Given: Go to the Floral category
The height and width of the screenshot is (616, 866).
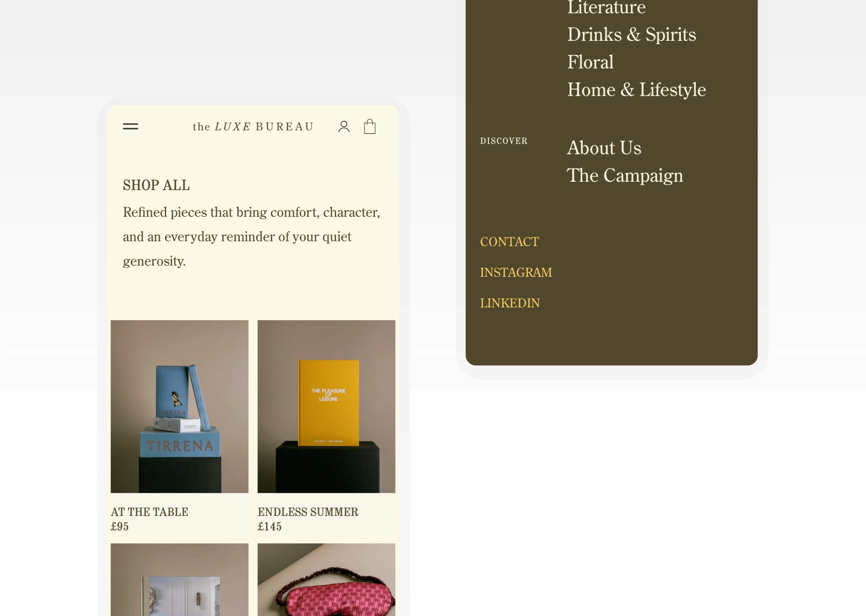Looking at the screenshot, I should click(590, 62).
